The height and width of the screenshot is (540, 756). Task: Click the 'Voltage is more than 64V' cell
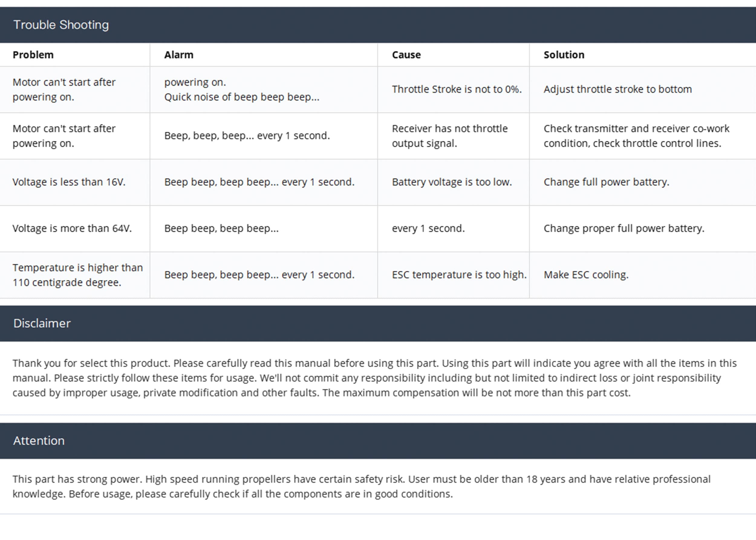coord(72,229)
